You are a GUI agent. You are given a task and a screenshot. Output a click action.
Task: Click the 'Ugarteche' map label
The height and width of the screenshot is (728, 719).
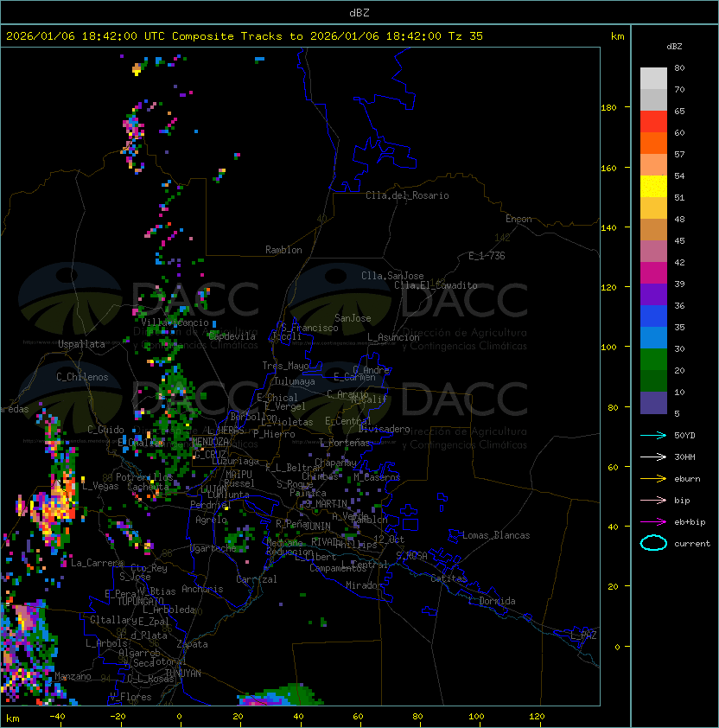coord(213,548)
